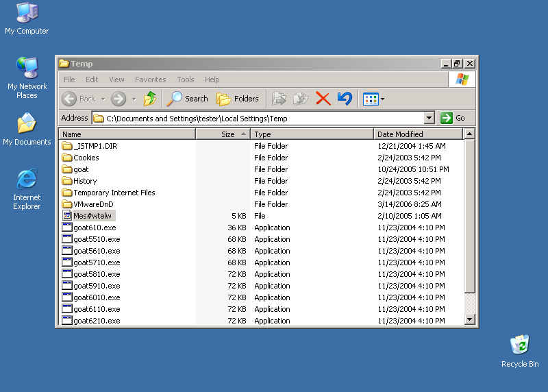Click the 5 KB size cell

[238, 216]
